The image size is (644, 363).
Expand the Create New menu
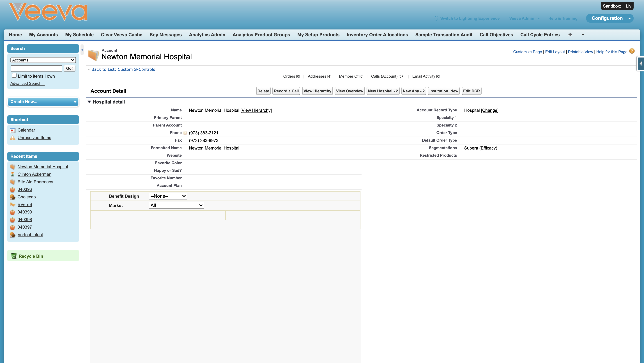43,102
